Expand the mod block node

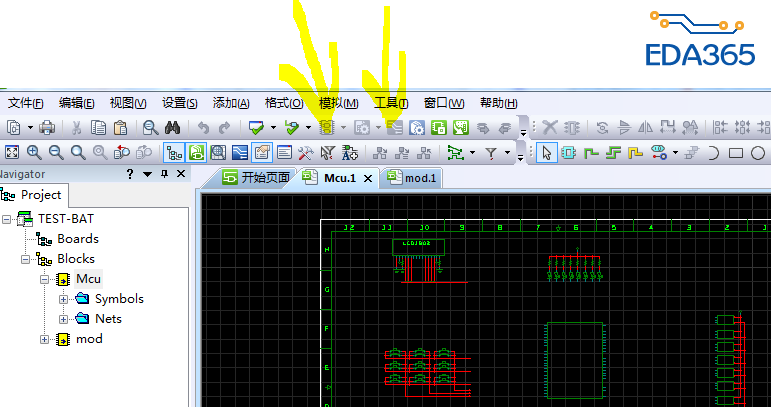(x=45, y=340)
